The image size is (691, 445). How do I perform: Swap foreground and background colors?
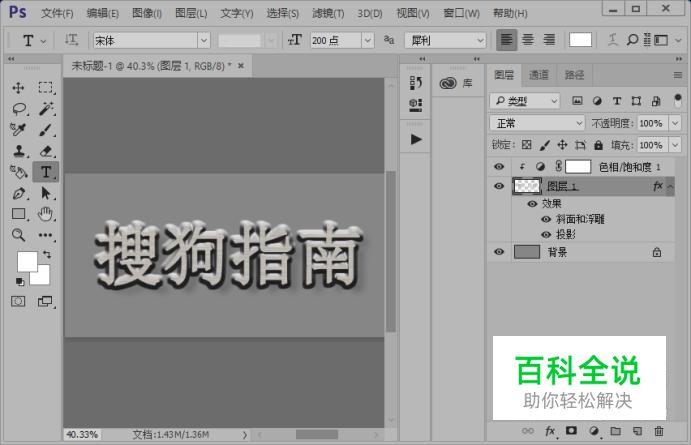coord(46,254)
